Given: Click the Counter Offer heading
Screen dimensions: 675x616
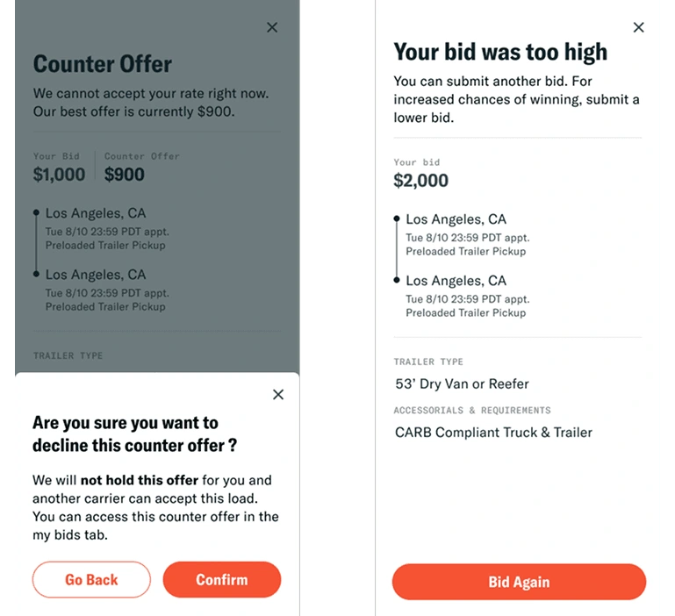Looking at the screenshot, I should click(102, 64).
